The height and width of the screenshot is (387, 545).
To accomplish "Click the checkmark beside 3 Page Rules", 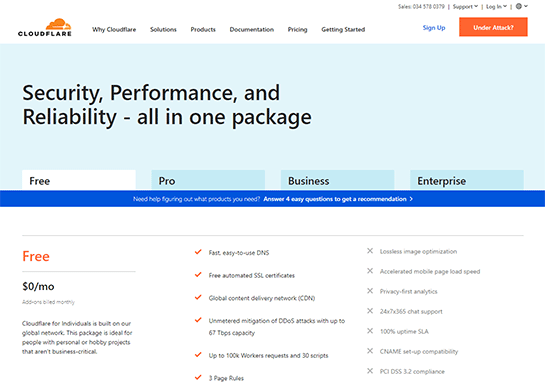I will (198, 377).
